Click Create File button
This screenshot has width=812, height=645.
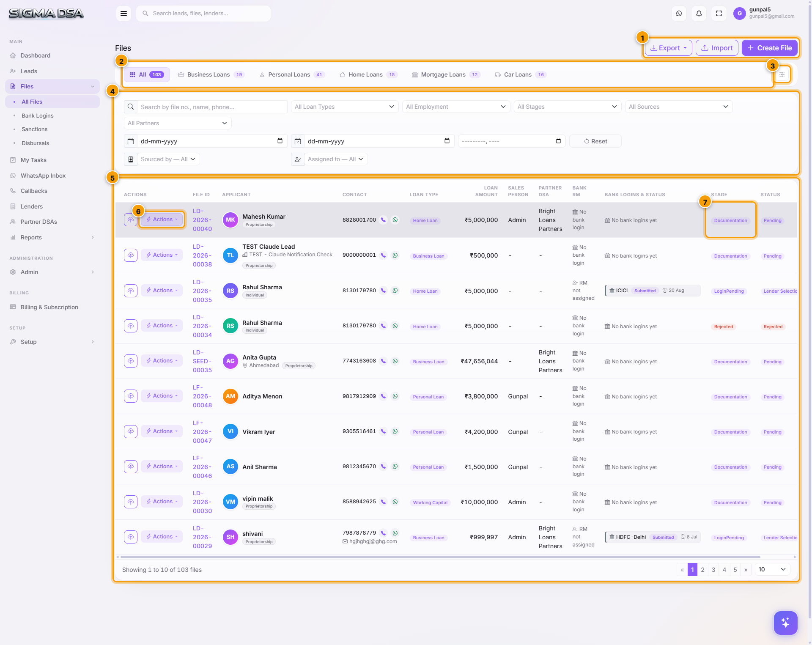click(x=770, y=48)
